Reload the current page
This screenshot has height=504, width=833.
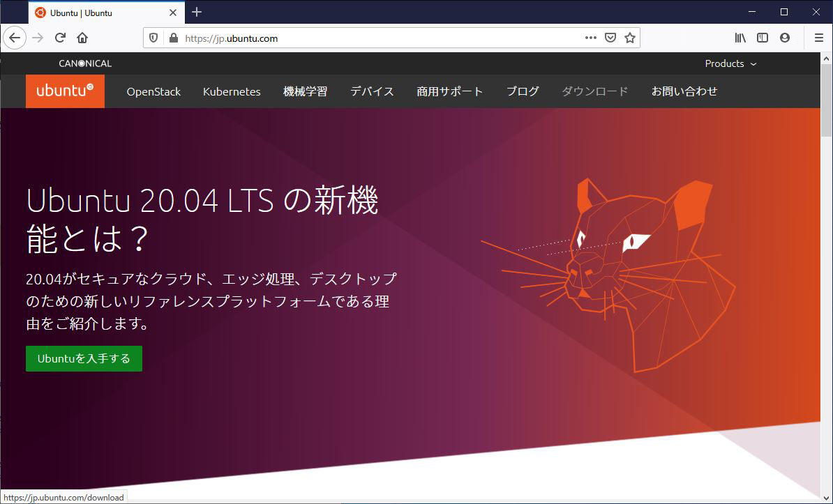pos(60,38)
